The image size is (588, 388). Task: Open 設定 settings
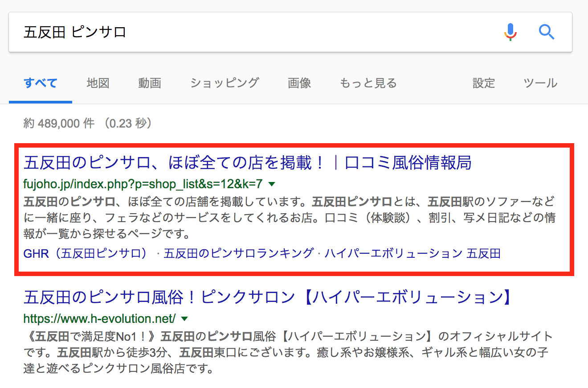click(x=484, y=83)
